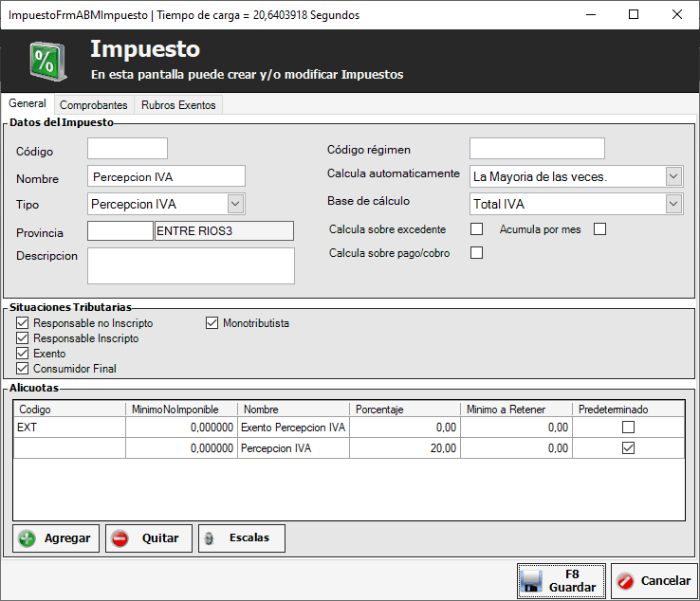Select the Percepcion IVA alícuota row name

[293, 449]
